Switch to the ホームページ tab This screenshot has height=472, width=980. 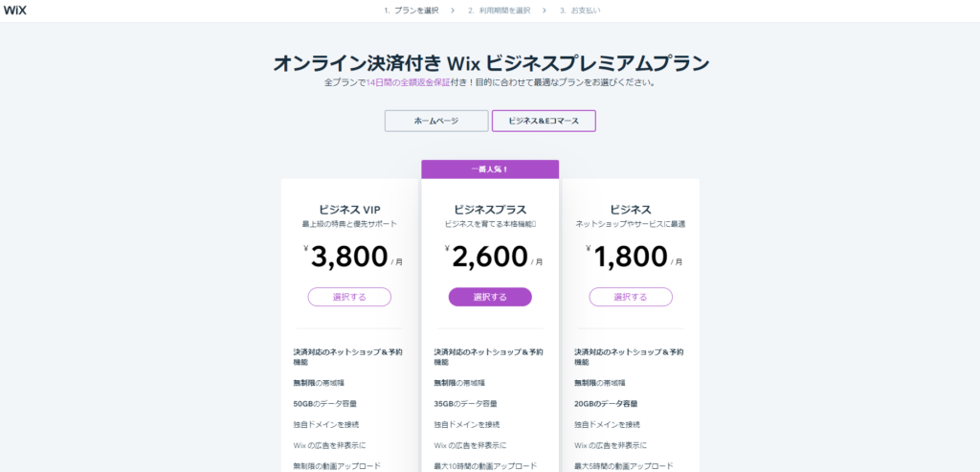[x=435, y=121]
